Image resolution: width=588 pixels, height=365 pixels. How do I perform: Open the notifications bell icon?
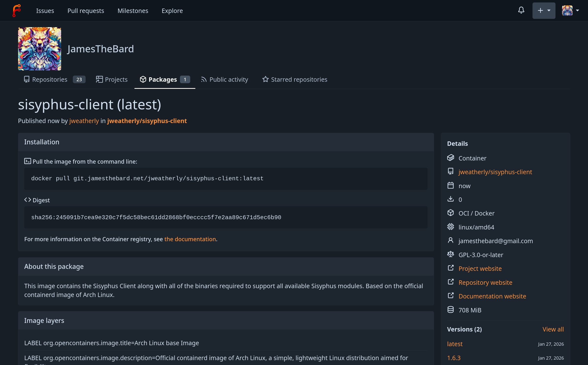pyautogui.click(x=521, y=11)
